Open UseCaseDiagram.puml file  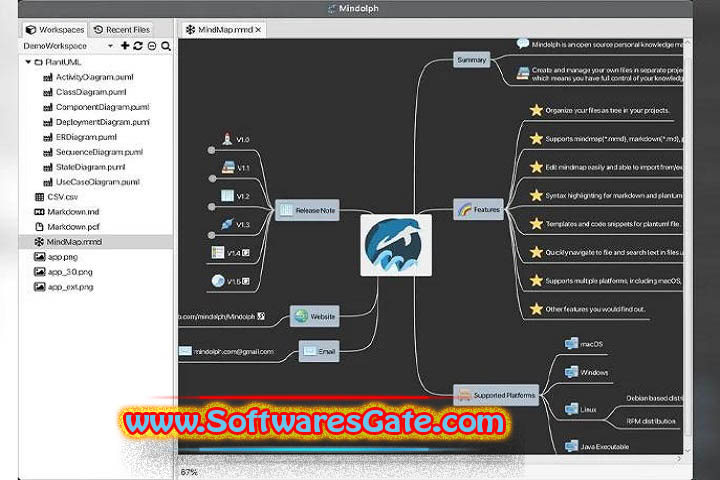coord(91,182)
